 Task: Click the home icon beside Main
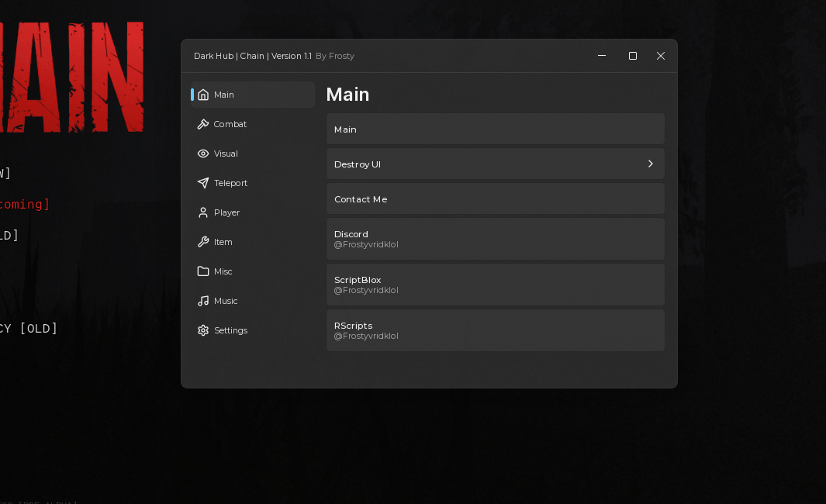click(202, 95)
